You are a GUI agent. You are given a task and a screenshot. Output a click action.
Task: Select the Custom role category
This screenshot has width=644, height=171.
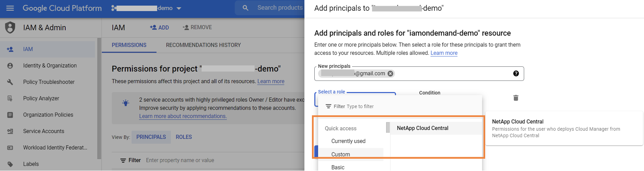[340, 154]
